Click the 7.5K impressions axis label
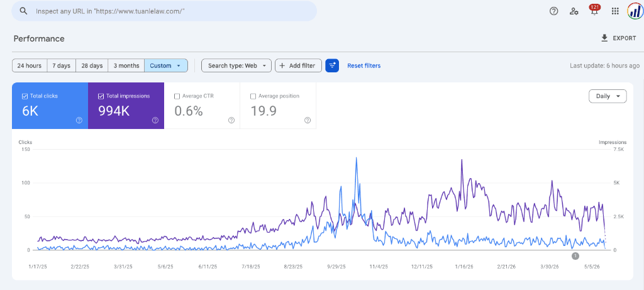Image resolution: width=644 pixels, height=290 pixels. point(619,149)
